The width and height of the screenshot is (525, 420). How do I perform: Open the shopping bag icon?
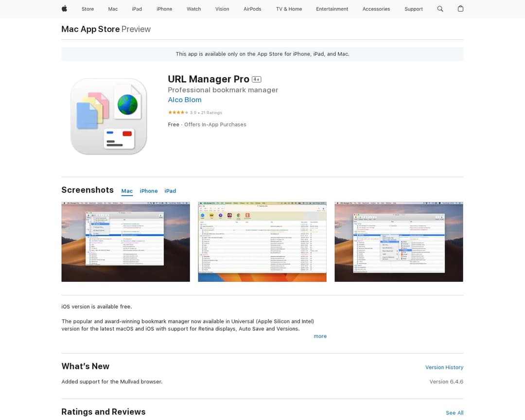pyautogui.click(x=460, y=9)
